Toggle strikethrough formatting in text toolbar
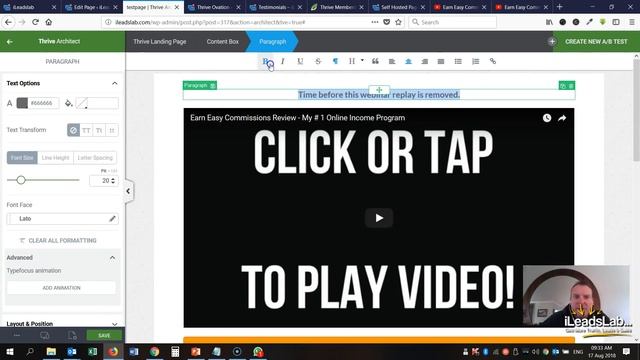Screen dimensions: 640x360 tap(318, 61)
